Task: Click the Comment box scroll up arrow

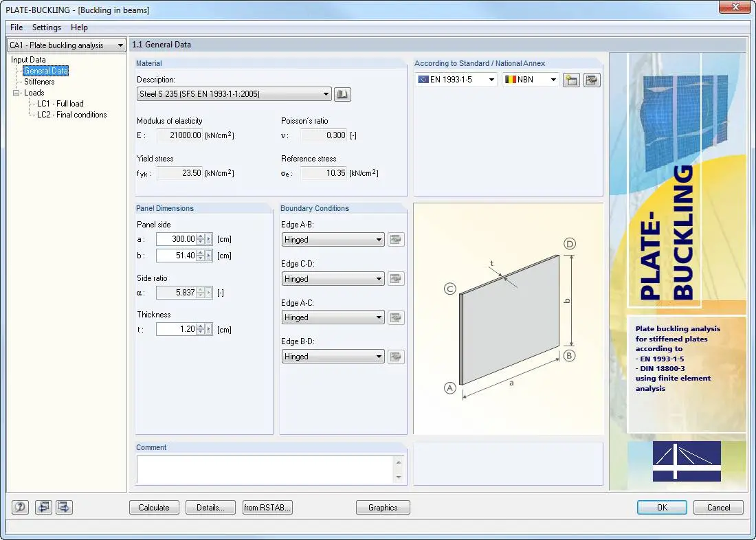Action: 399,462
